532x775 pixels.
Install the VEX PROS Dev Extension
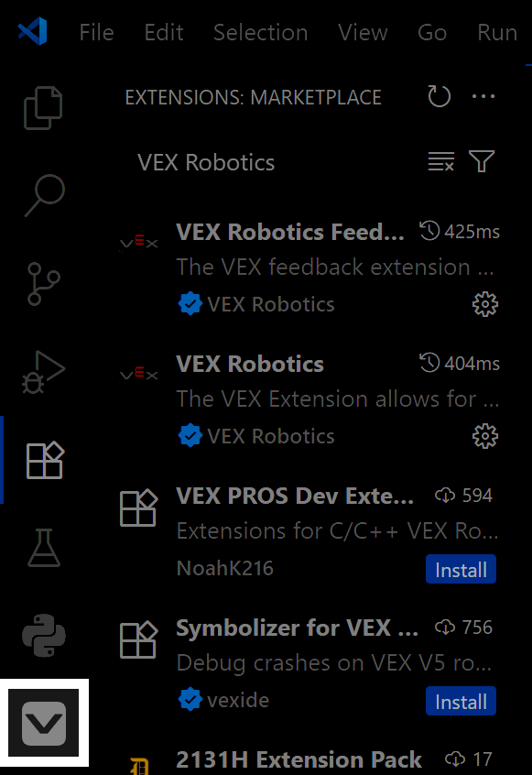(461, 569)
